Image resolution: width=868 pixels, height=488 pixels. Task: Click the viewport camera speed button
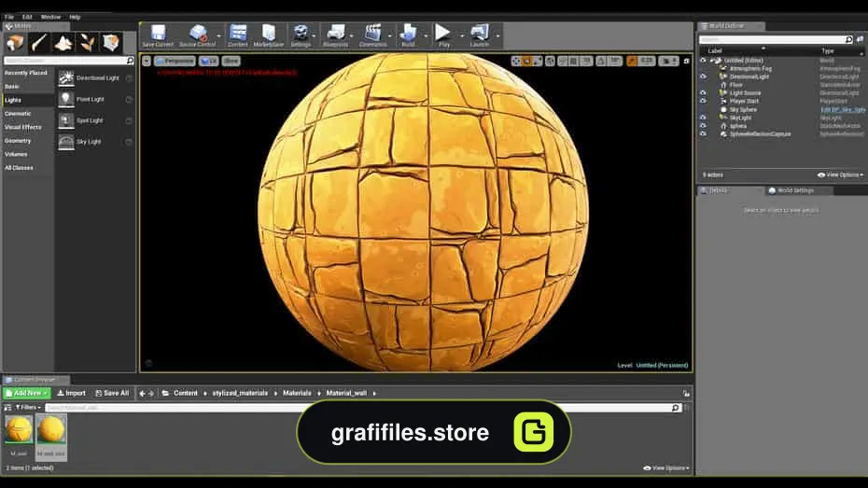pyautogui.click(x=668, y=61)
